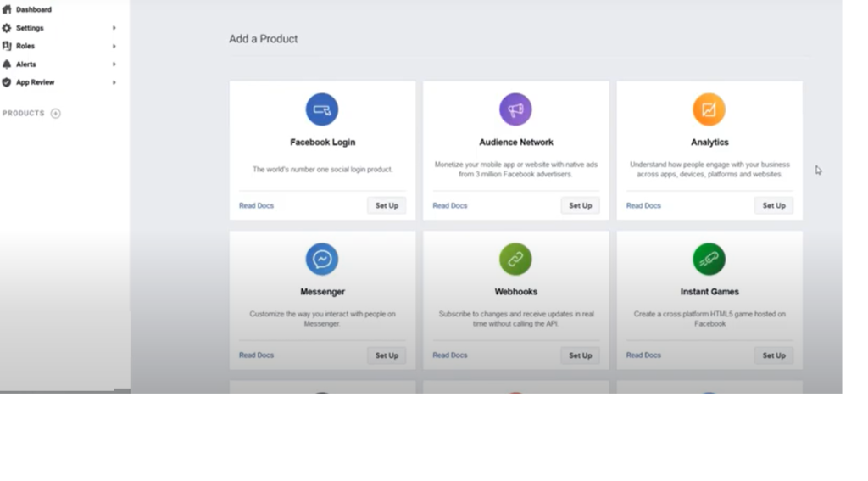Click the Analytics card title
868x481 pixels.
tap(709, 143)
